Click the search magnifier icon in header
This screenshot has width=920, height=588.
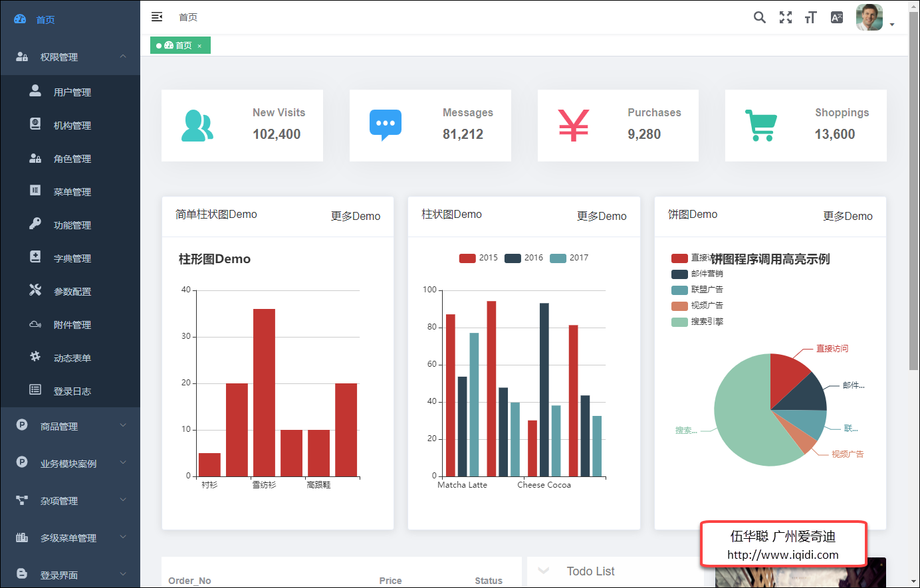point(759,17)
